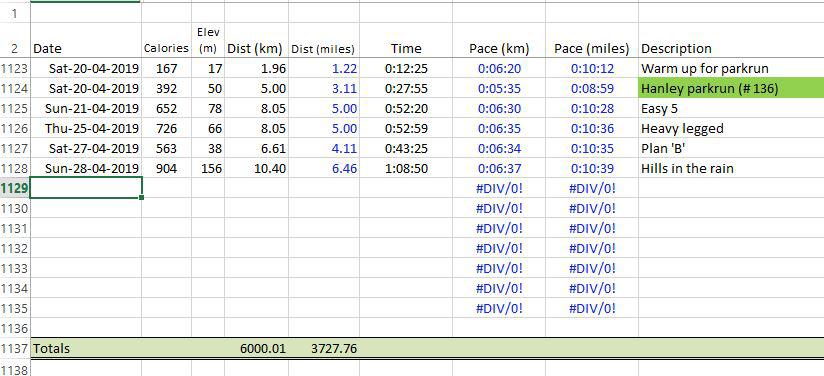Screen dimensions: 824x376
Task: Select the Date column header cell
Action: coord(86,40)
